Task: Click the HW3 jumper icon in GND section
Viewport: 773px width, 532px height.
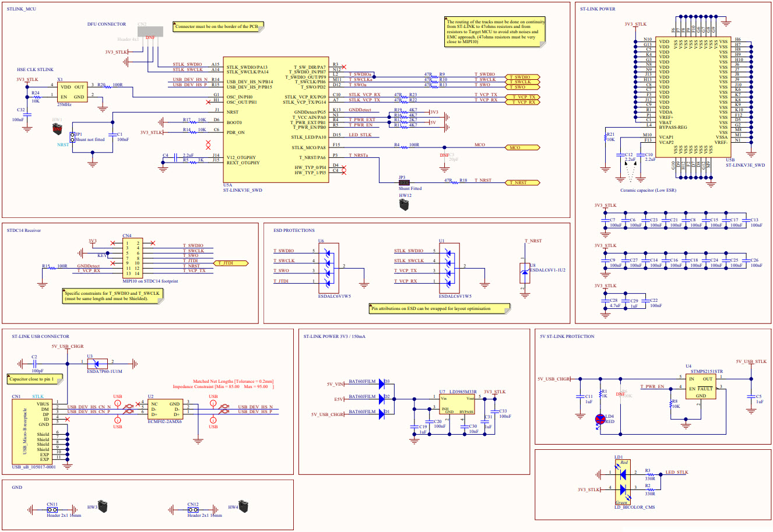Action: coord(103,506)
